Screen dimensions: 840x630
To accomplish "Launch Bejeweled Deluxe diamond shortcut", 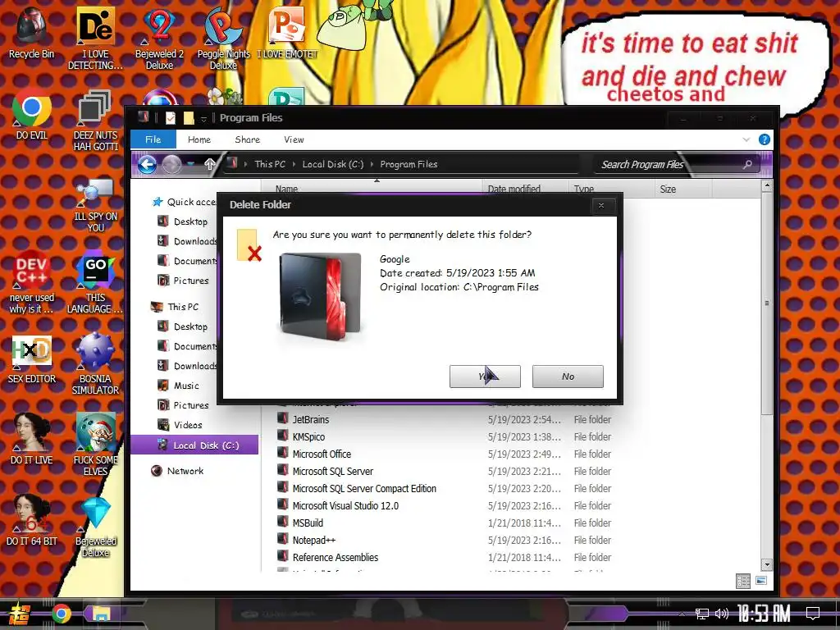I will pos(95,527).
